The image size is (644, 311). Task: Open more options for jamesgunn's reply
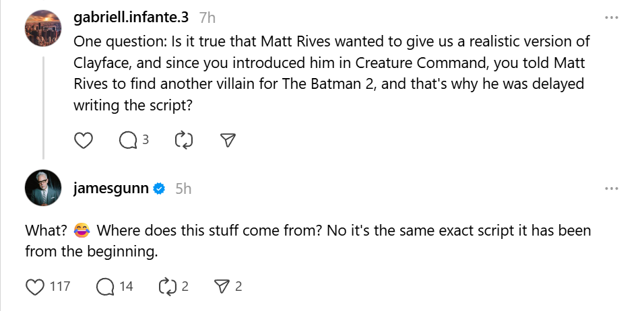(611, 188)
